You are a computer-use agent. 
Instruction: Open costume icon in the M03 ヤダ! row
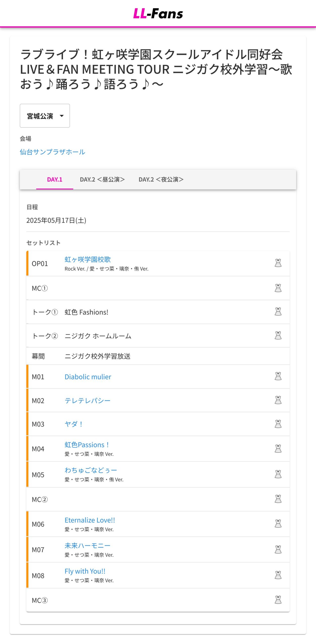coord(278,424)
